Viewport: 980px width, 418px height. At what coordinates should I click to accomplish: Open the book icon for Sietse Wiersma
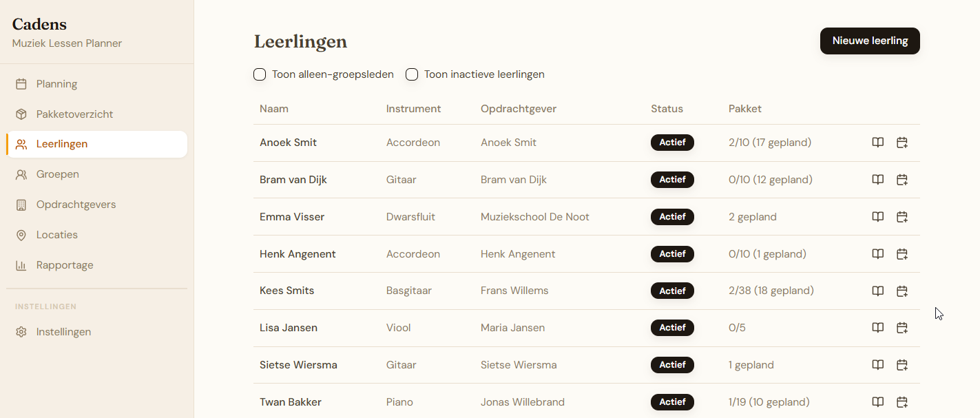click(877, 365)
